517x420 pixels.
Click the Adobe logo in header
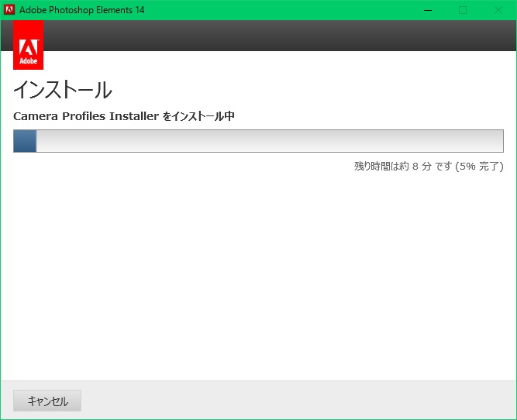[29, 45]
